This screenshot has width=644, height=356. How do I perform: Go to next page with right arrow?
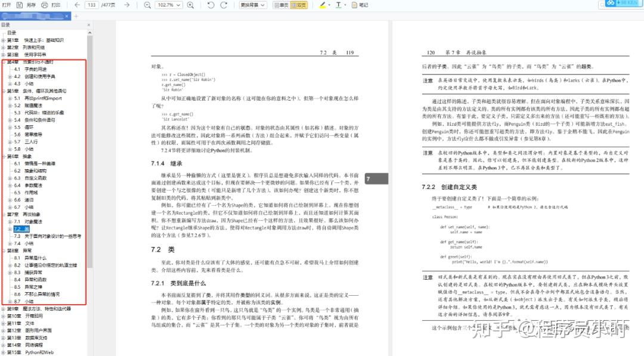[x=126, y=5]
